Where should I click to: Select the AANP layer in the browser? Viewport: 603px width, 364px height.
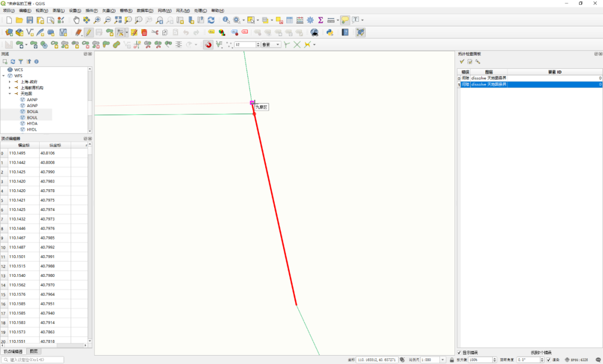(32, 99)
